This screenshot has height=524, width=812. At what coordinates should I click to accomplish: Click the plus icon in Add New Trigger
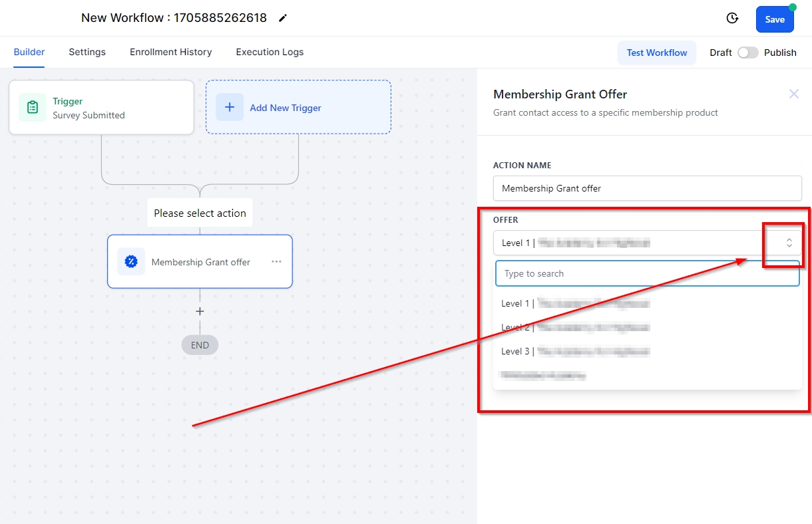230,108
